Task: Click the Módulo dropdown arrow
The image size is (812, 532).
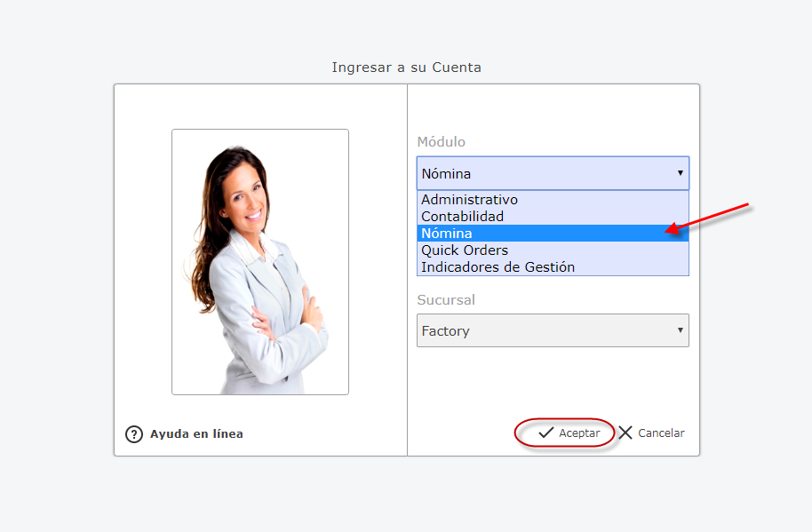Action: 680,173
